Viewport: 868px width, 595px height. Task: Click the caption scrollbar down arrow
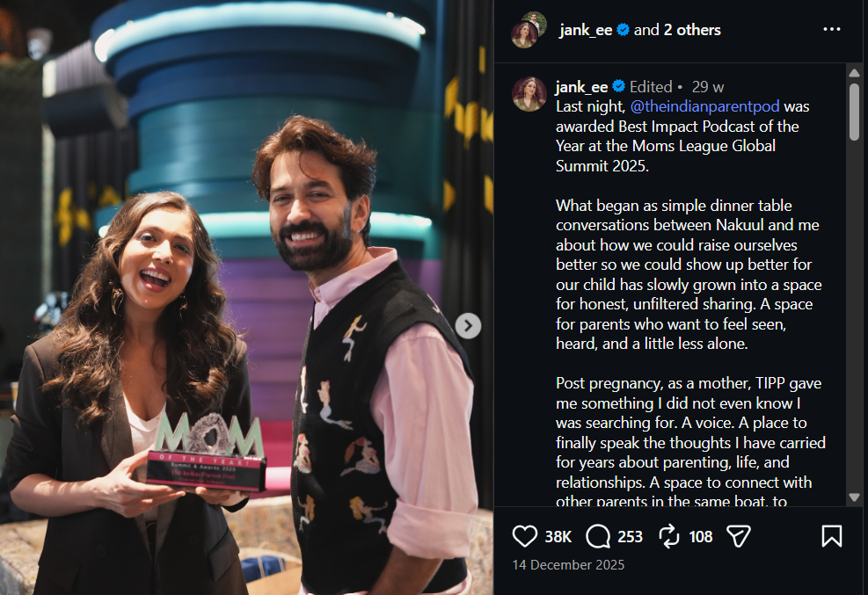point(854,497)
